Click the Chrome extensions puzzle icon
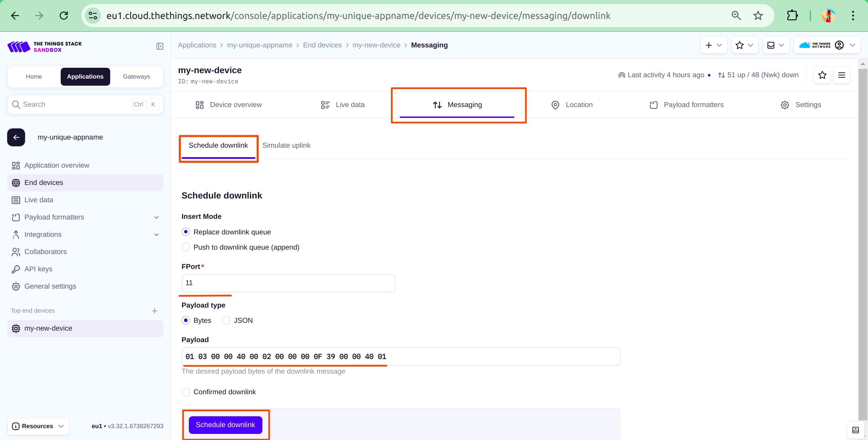The width and height of the screenshot is (868, 440). [x=792, y=16]
